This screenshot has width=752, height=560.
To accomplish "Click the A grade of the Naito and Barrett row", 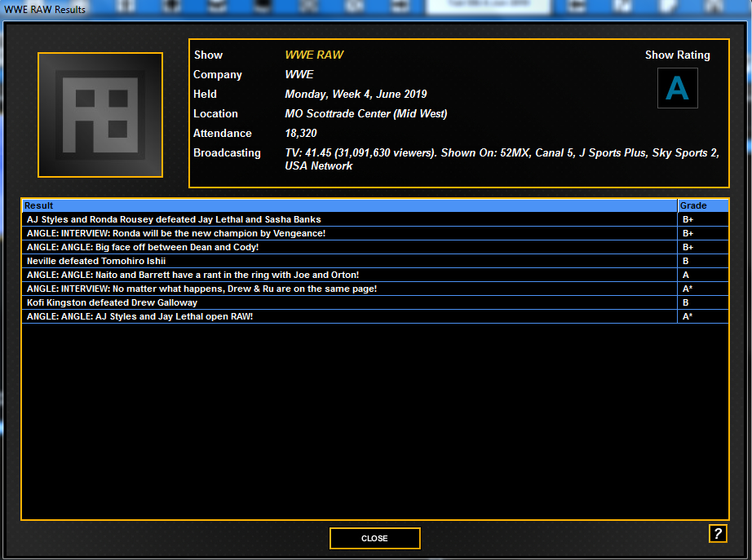I will tap(685, 275).
